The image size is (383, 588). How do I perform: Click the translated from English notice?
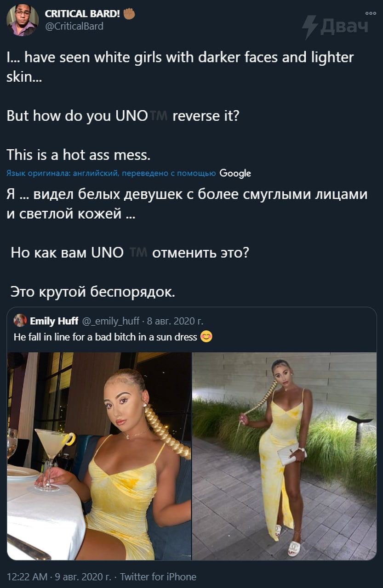tap(112, 173)
